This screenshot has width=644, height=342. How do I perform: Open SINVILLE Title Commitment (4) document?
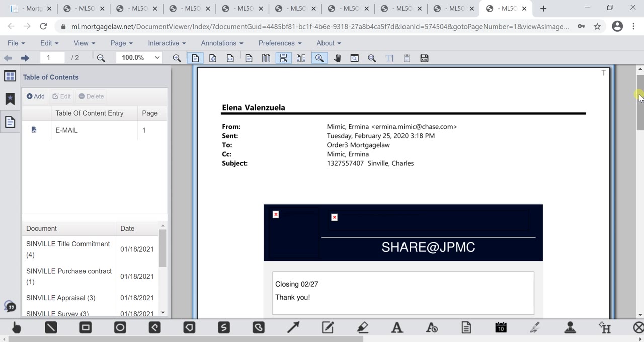coord(68,249)
